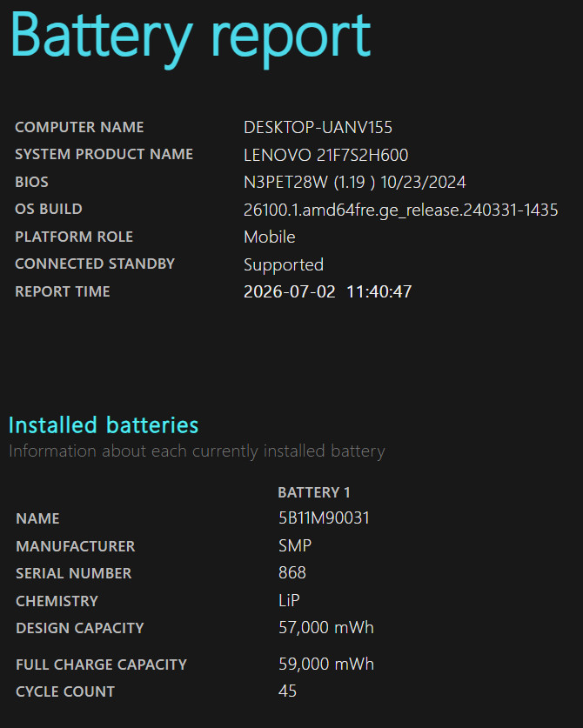Click the design capacity 57,000 mWh

[325, 628]
